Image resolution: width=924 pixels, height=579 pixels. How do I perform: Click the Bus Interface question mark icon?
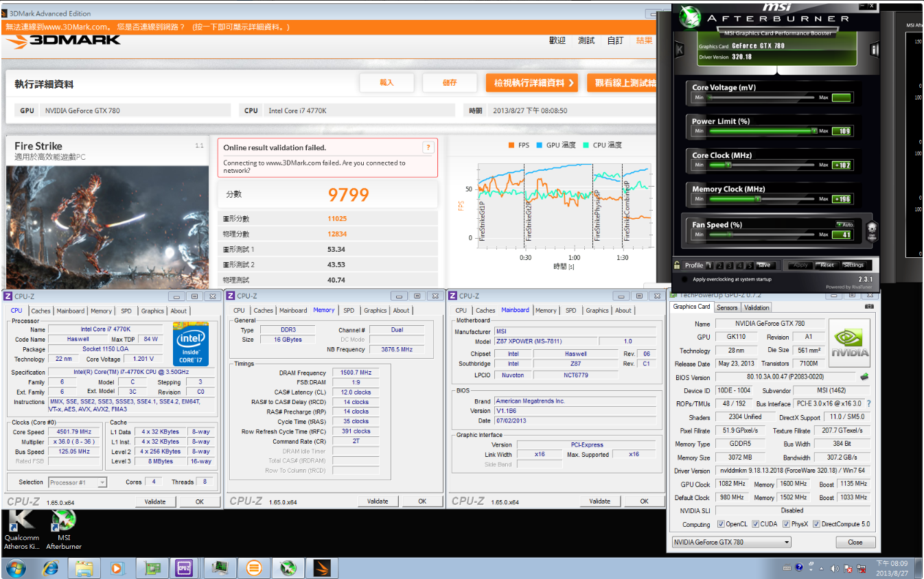[x=868, y=404]
